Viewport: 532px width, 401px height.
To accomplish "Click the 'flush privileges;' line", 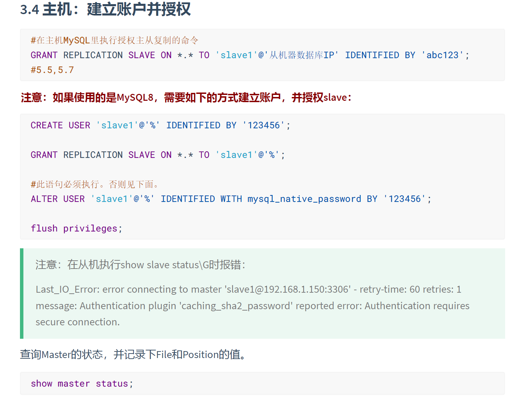I will 76,228.
